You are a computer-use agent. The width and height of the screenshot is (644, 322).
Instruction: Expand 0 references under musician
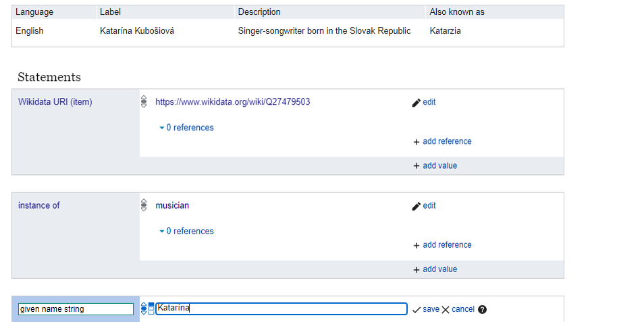coord(186,231)
